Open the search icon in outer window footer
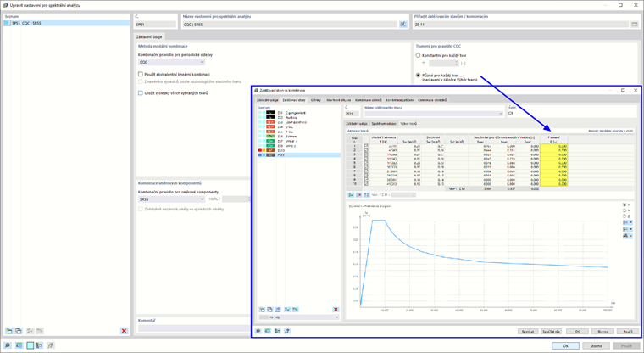The image size is (644, 353). tap(8, 345)
